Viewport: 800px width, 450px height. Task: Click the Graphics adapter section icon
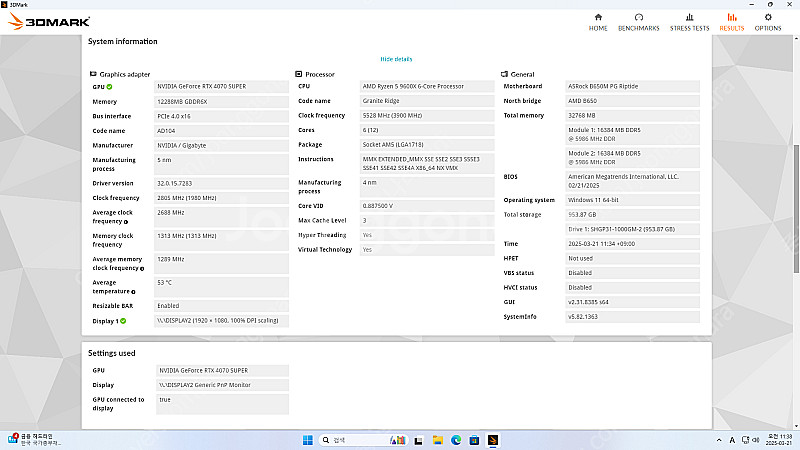(93, 74)
